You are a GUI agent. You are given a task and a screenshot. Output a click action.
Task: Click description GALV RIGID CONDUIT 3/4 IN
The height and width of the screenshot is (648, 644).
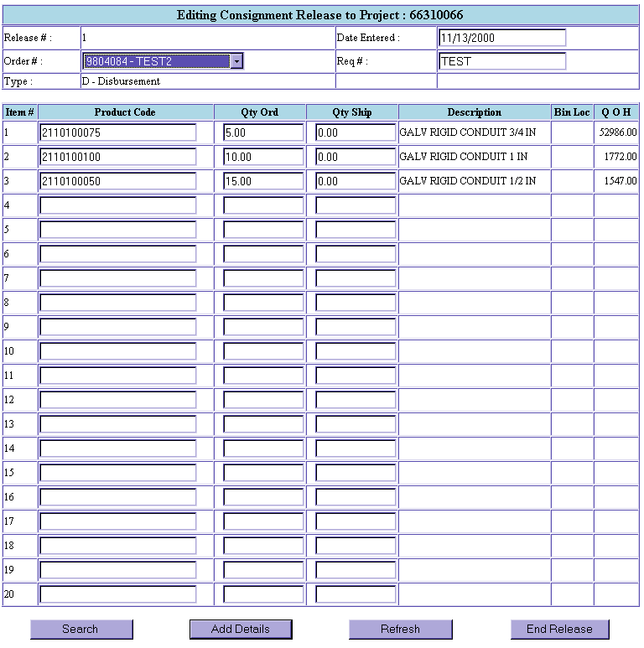pos(468,132)
